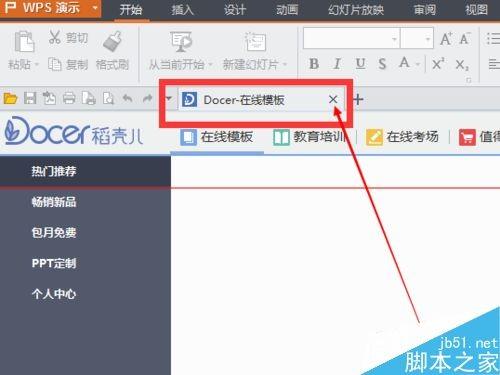The image size is (500, 375).
Task: Add a new document tab with plus
Action: click(x=358, y=99)
